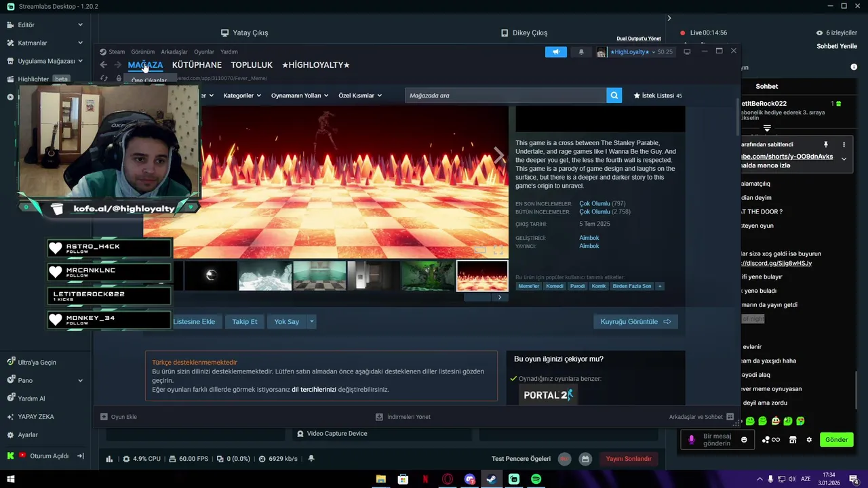Open Spotify from the taskbar
This screenshot has width=868, height=488.
pos(536,479)
